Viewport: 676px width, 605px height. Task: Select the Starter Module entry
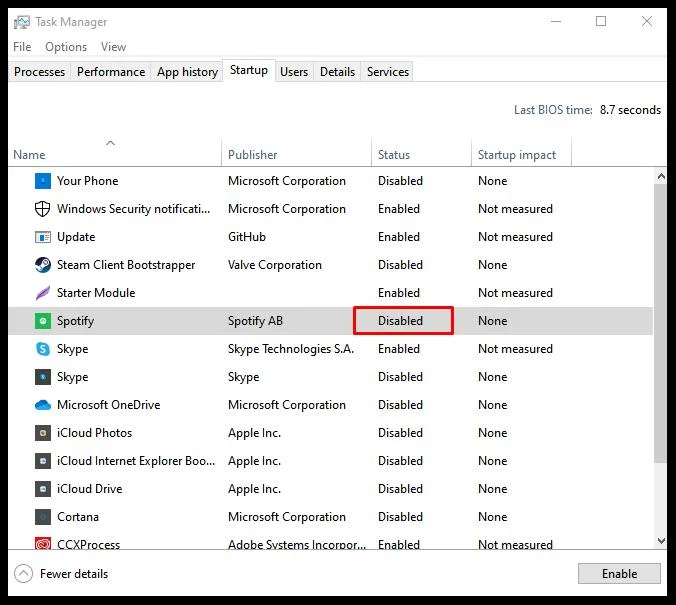[96, 293]
